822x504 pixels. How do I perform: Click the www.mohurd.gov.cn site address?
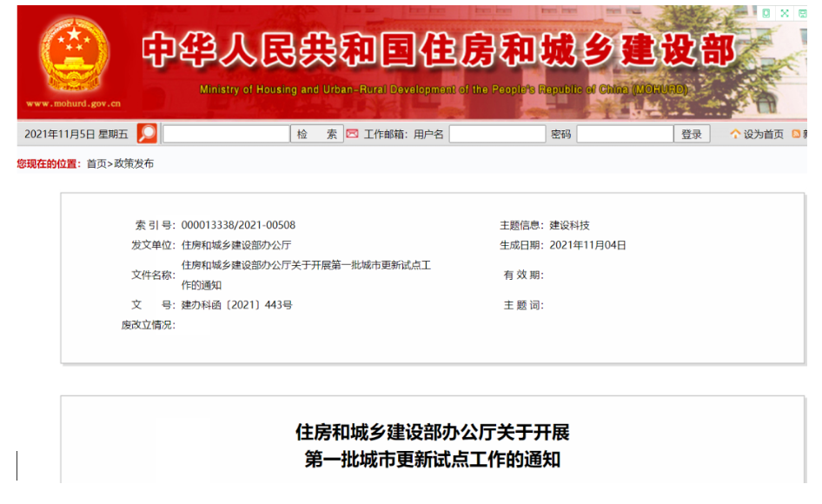[73, 104]
